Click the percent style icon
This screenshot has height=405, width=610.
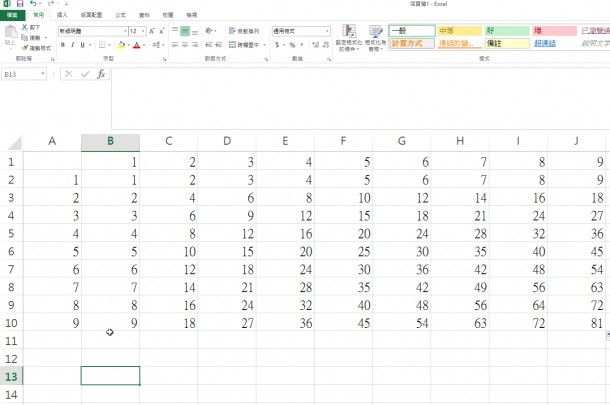[x=292, y=45]
